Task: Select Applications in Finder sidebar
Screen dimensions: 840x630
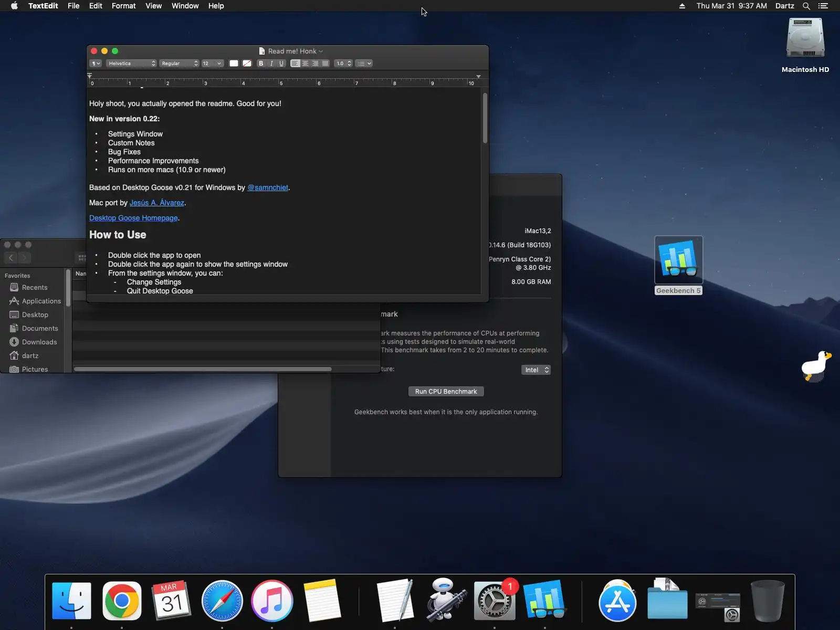Action: tap(41, 301)
